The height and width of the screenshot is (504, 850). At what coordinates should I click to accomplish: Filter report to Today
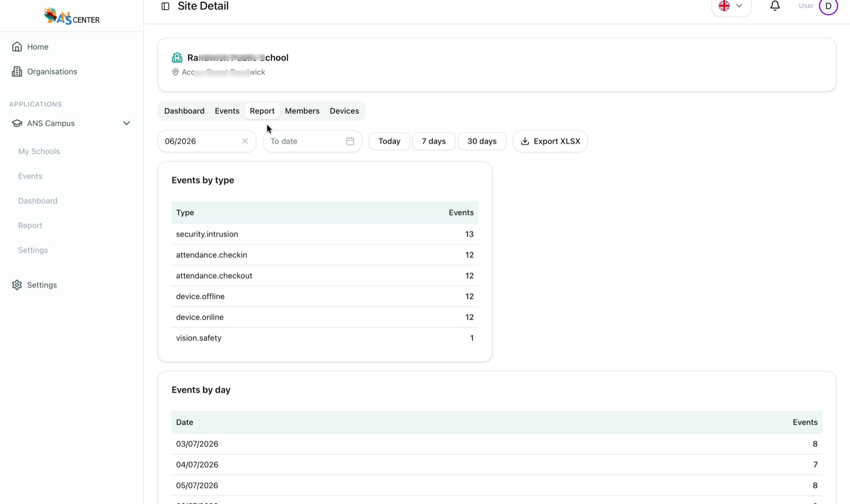(389, 141)
